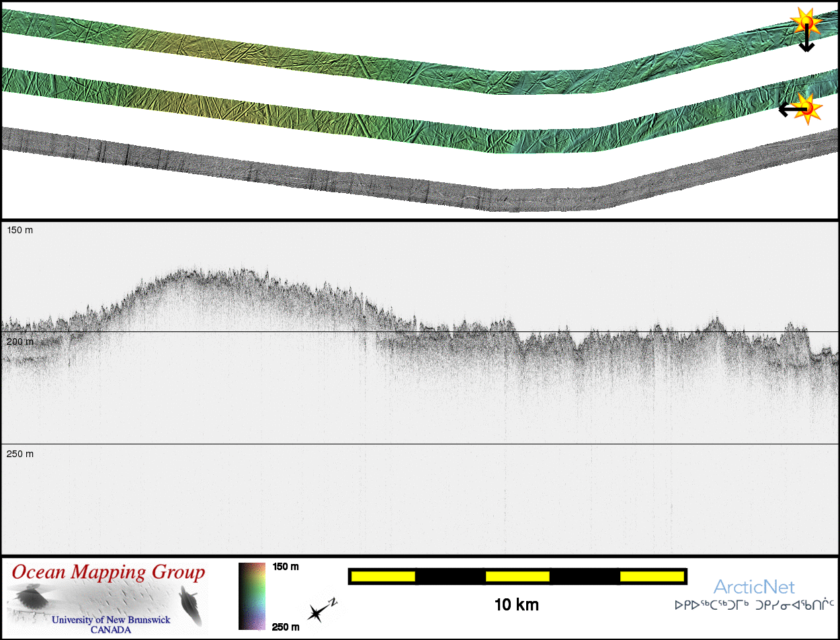This screenshot has width=840, height=640.
Task: Click the rightmost yellow scale bar segment
Action: click(x=652, y=576)
